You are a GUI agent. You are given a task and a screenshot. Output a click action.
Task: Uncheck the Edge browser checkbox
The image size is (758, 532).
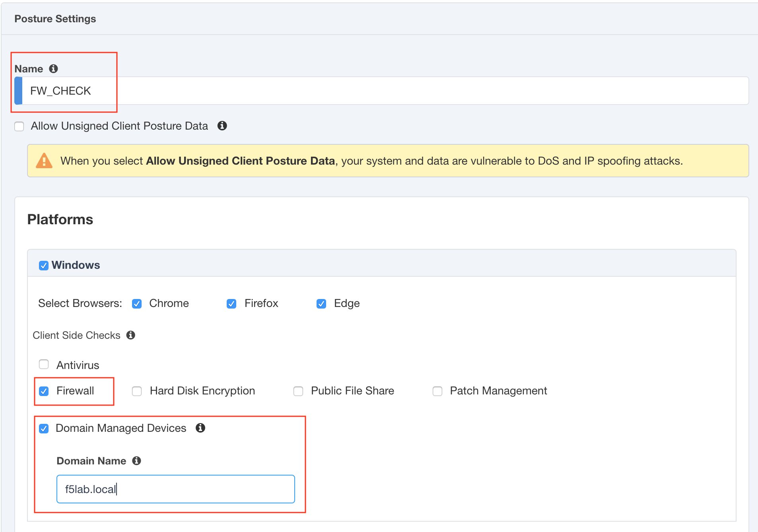321,304
